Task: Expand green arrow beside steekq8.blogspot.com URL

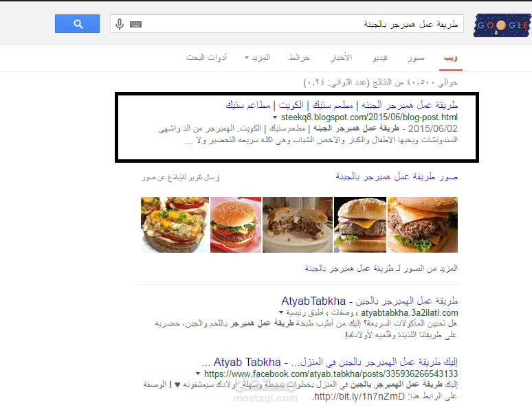Action: [x=275, y=117]
